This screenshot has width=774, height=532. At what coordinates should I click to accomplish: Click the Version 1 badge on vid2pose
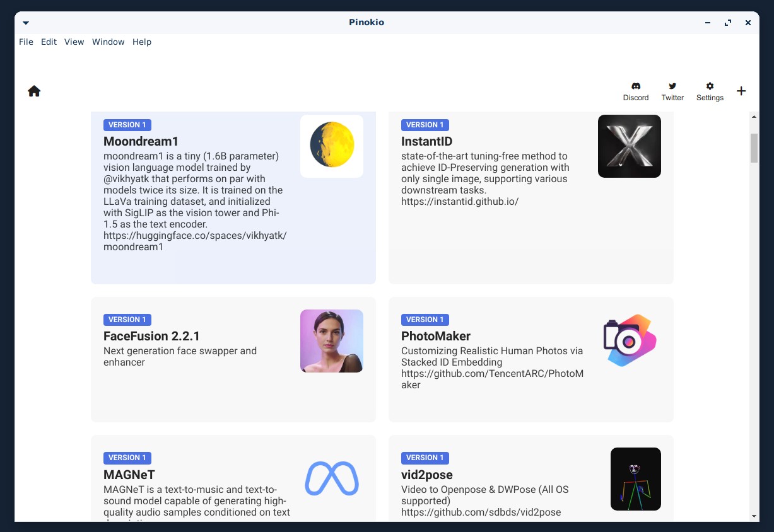425,458
